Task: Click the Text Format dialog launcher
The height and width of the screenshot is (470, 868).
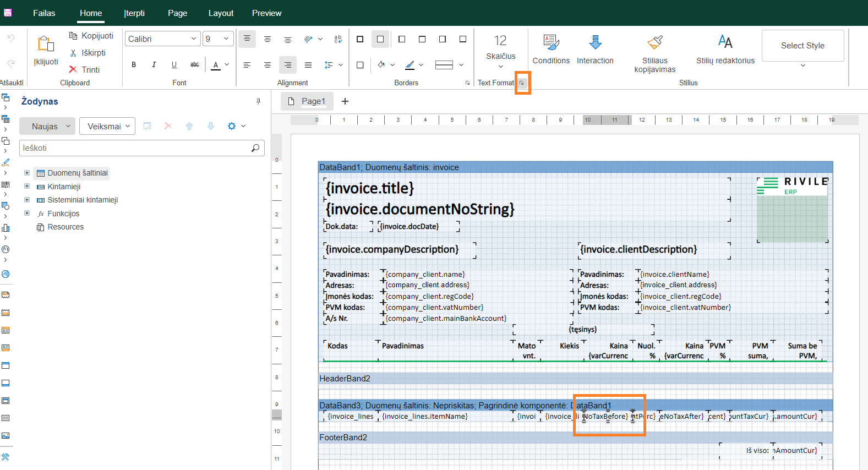Action: (x=522, y=83)
